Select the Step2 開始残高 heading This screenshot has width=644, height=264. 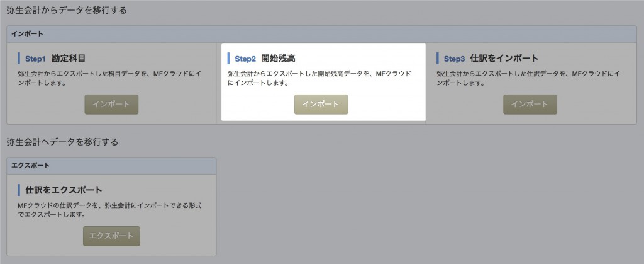coord(265,59)
